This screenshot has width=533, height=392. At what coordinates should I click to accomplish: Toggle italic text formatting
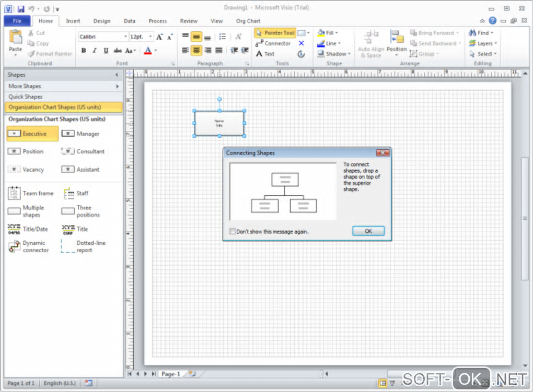[x=95, y=51]
